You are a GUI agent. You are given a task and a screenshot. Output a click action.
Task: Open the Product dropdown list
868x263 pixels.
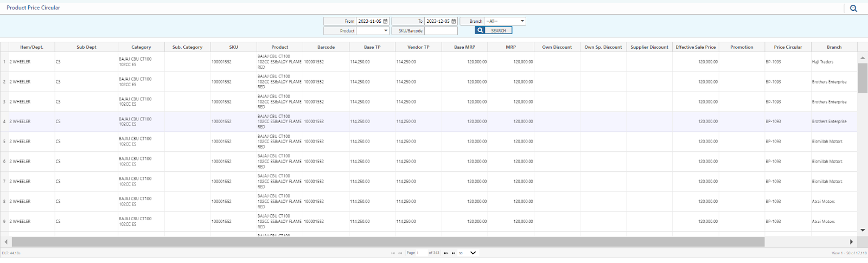tap(373, 31)
